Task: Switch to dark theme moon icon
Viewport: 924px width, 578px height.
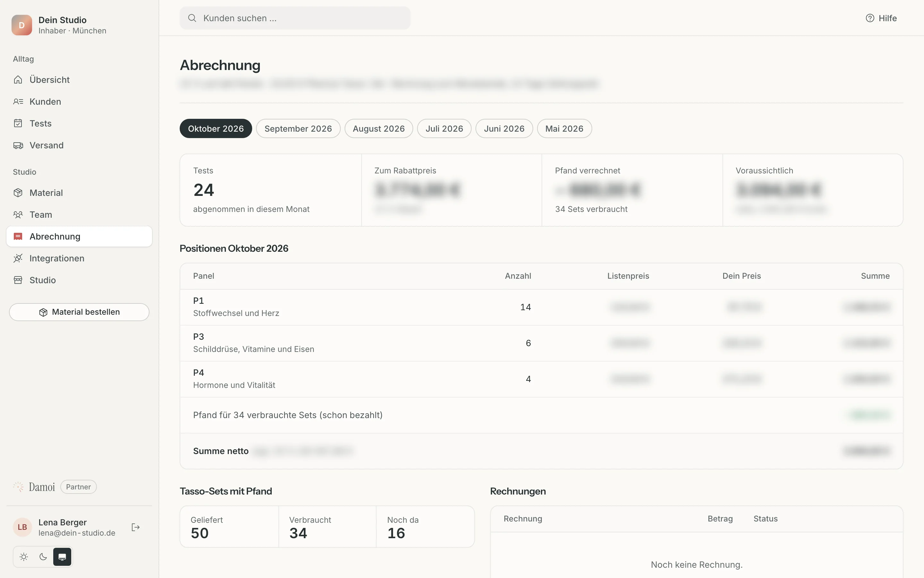Action: [x=43, y=556]
